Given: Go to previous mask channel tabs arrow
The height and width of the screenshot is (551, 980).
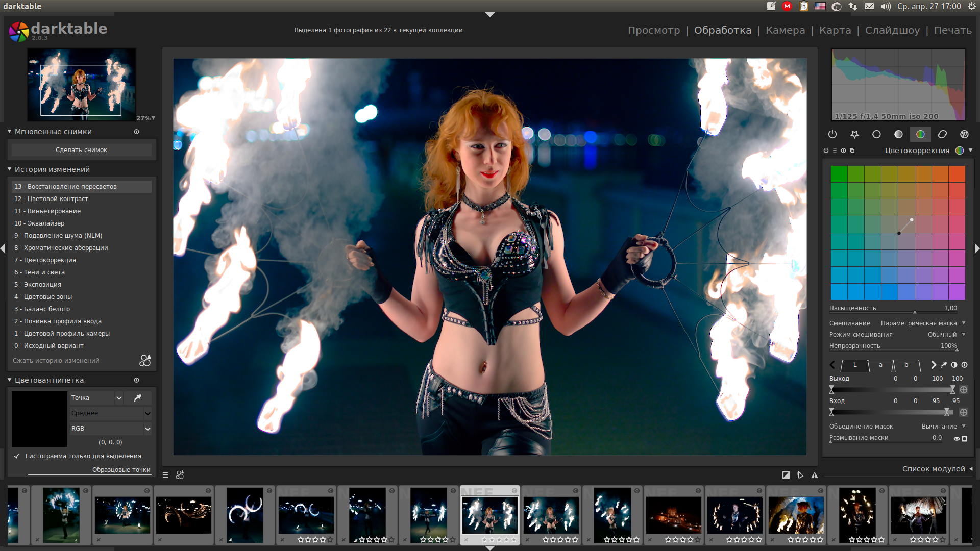Looking at the screenshot, I should (x=832, y=365).
